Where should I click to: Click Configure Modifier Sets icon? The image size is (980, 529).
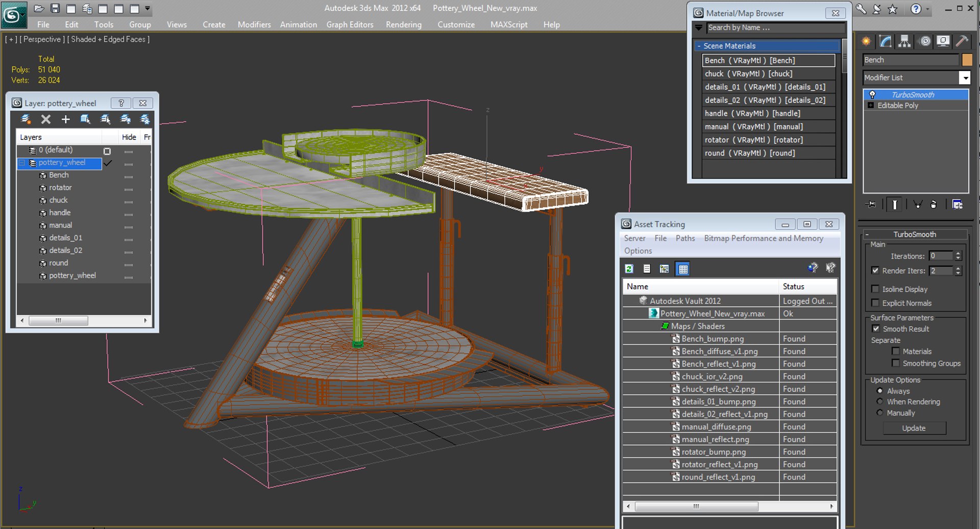pyautogui.click(x=958, y=205)
